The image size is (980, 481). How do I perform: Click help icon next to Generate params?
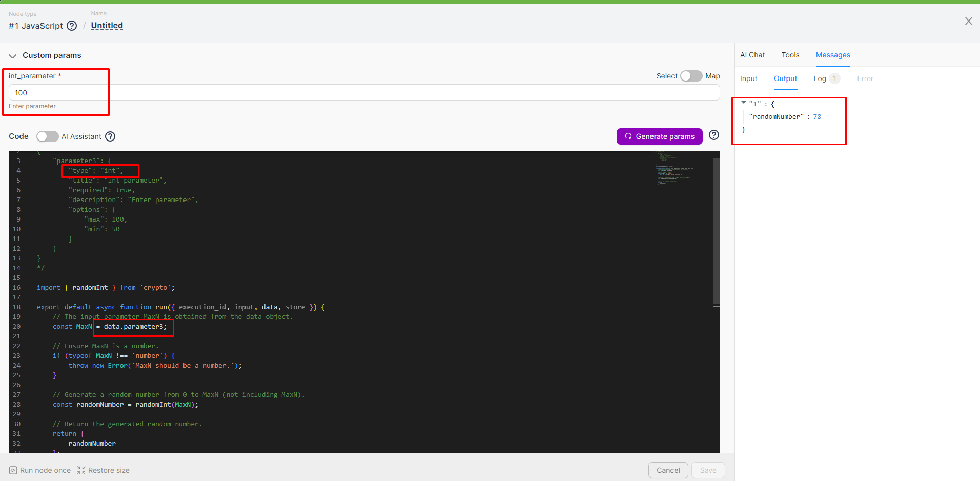click(713, 135)
